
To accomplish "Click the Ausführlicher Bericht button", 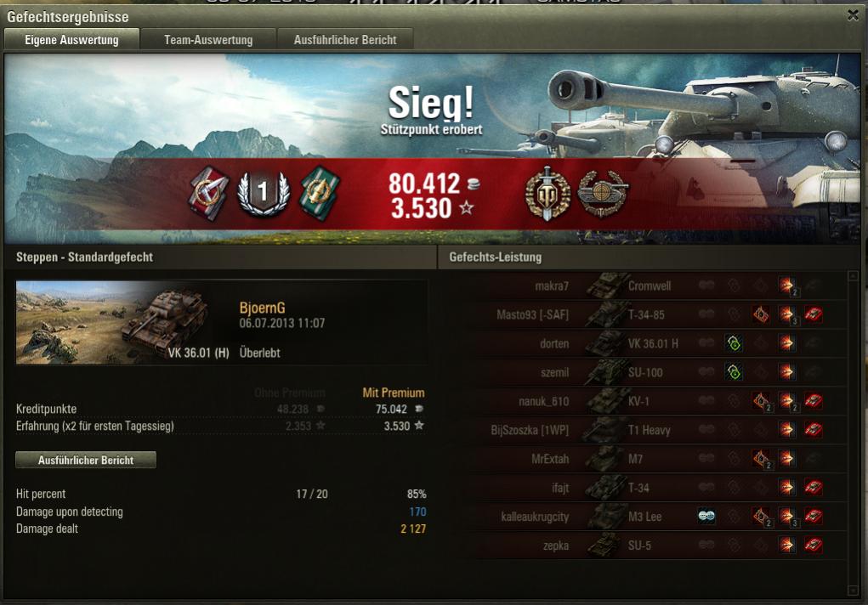I will click(86, 460).
